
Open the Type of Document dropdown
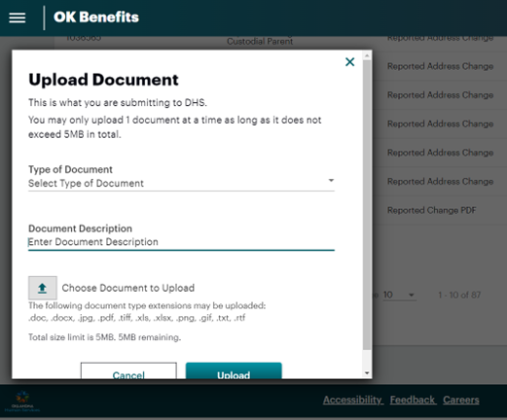pyautogui.click(x=181, y=183)
